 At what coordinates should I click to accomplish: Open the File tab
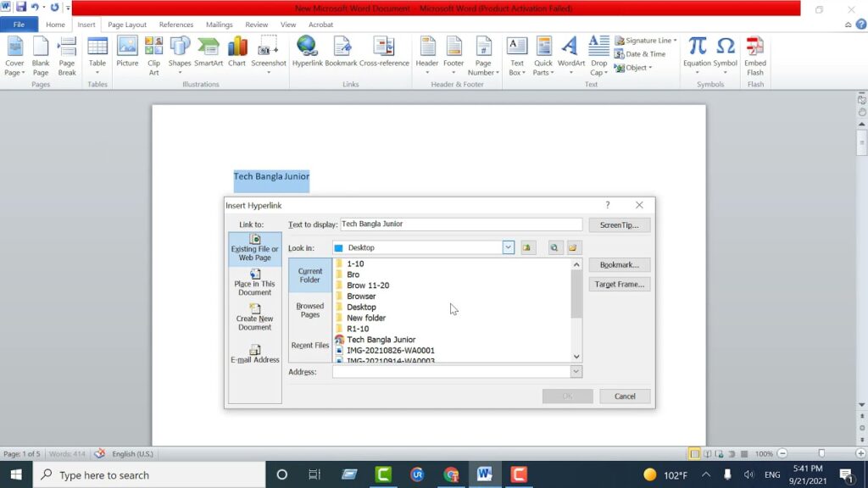[x=19, y=25]
